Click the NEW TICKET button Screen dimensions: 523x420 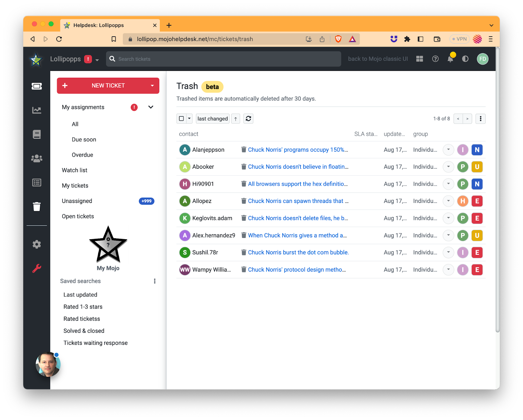pyautogui.click(x=108, y=86)
